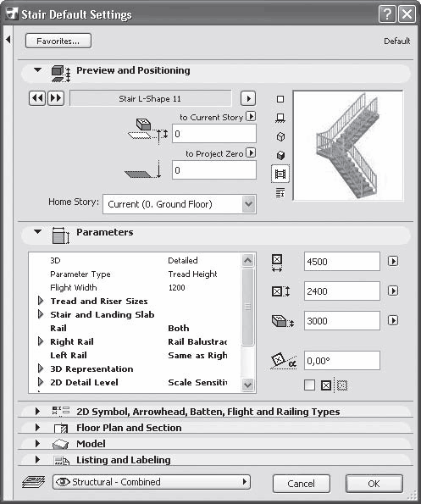Select side view preview icon
The width and height of the screenshot is (421, 504).
pyautogui.click(x=280, y=118)
